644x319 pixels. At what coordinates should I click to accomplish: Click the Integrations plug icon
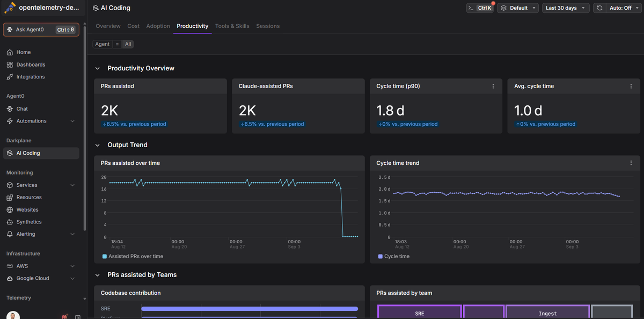(x=10, y=77)
